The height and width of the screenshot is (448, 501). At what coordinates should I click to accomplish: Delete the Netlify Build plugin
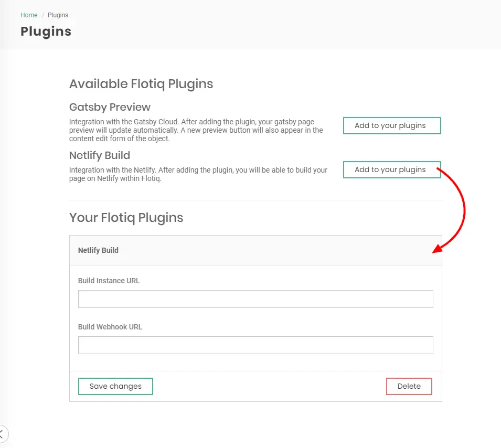point(409,387)
